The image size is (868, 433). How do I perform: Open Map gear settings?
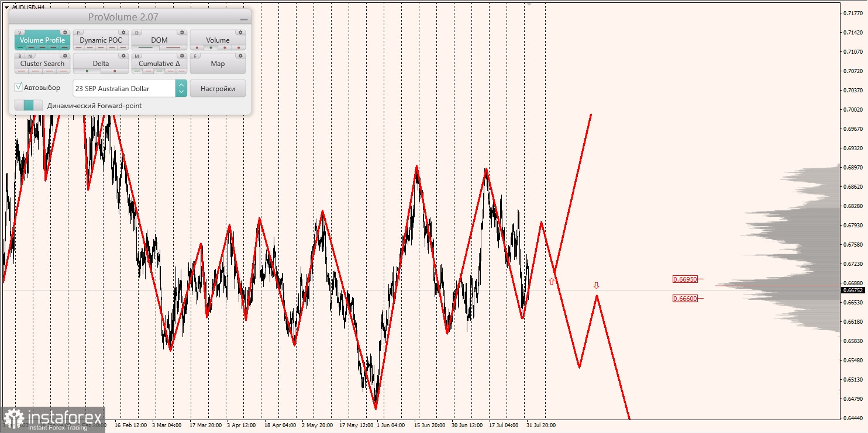pyautogui.click(x=240, y=56)
